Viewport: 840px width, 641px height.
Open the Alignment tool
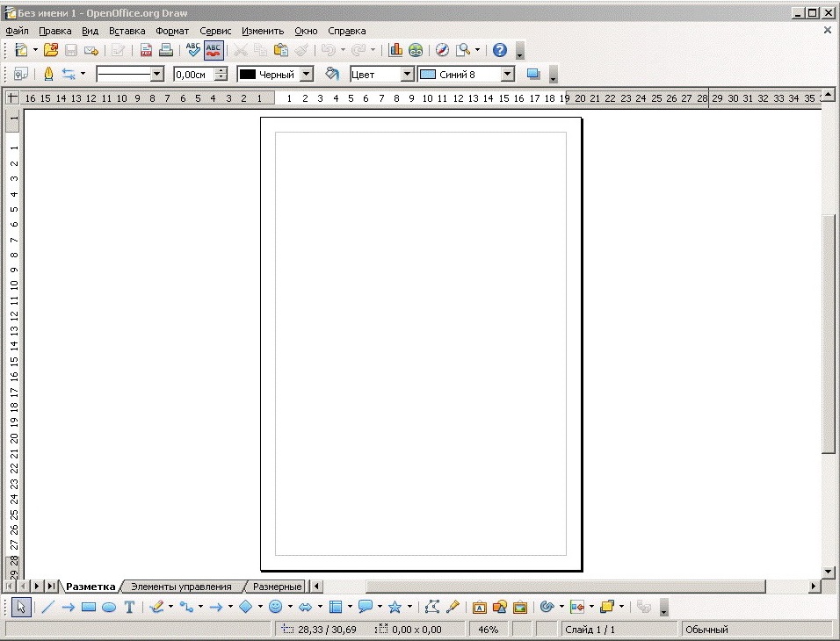coord(577,607)
